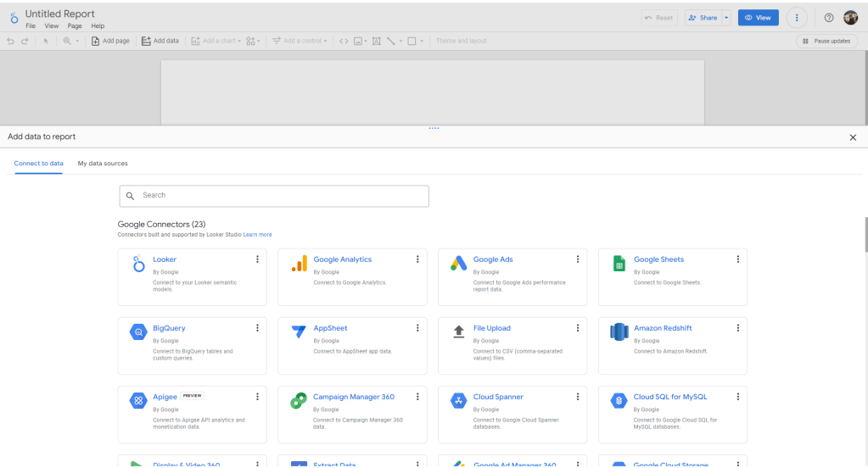868x468 pixels.
Task: Select the BigQuery connector icon
Action: [x=138, y=333]
